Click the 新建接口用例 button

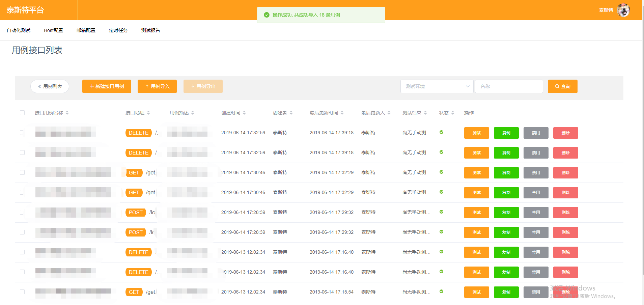pyautogui.click(x=107, y=86)
